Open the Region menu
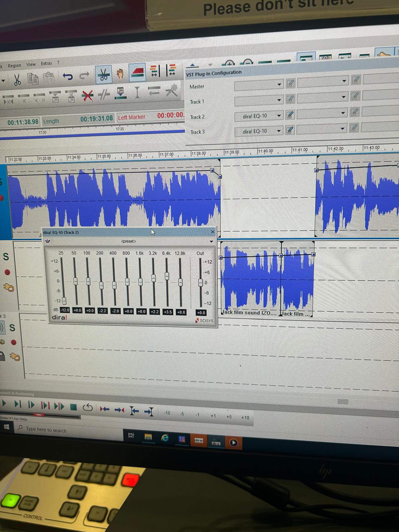The image size is (399, 532). [x=14, y=66]
